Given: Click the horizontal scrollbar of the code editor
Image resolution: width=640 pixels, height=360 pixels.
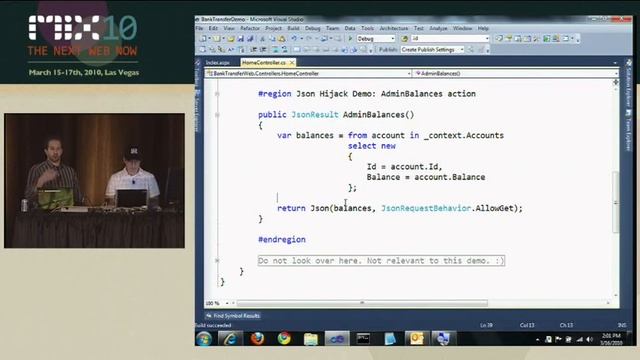Looking at the screenshot, I should pos(362,303).
